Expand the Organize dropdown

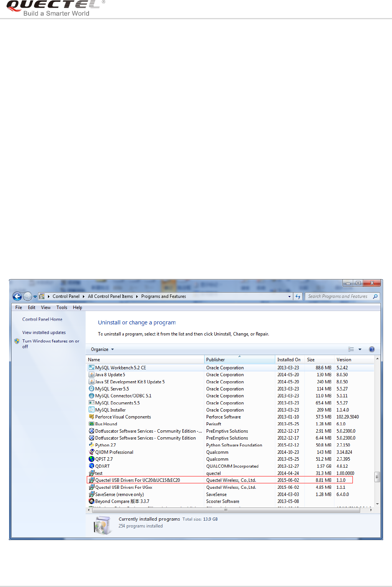(103, 349)
